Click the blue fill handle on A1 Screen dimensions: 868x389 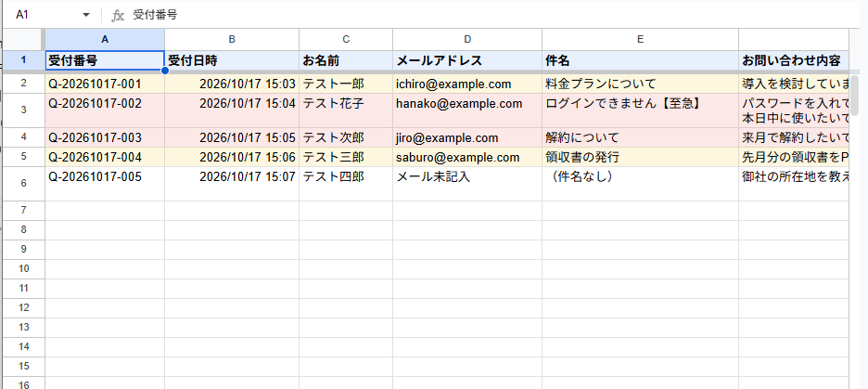pos(164,71)
